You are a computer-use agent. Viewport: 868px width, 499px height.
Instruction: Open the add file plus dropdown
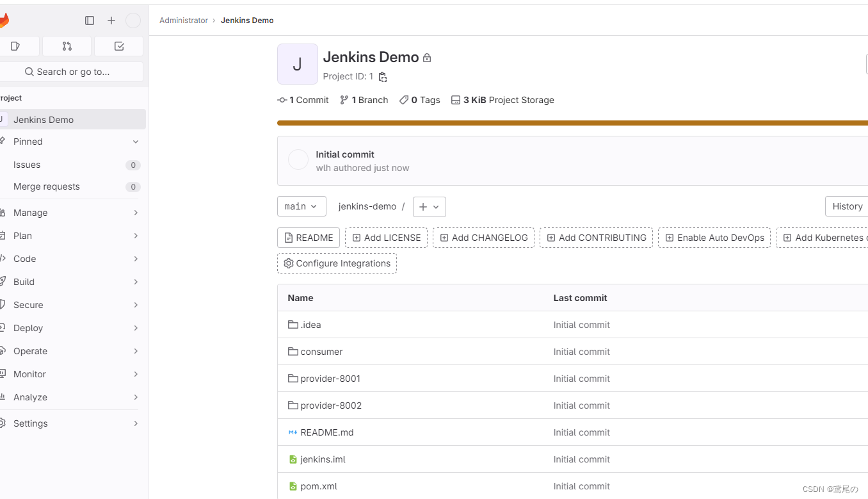tap(430, 207)
